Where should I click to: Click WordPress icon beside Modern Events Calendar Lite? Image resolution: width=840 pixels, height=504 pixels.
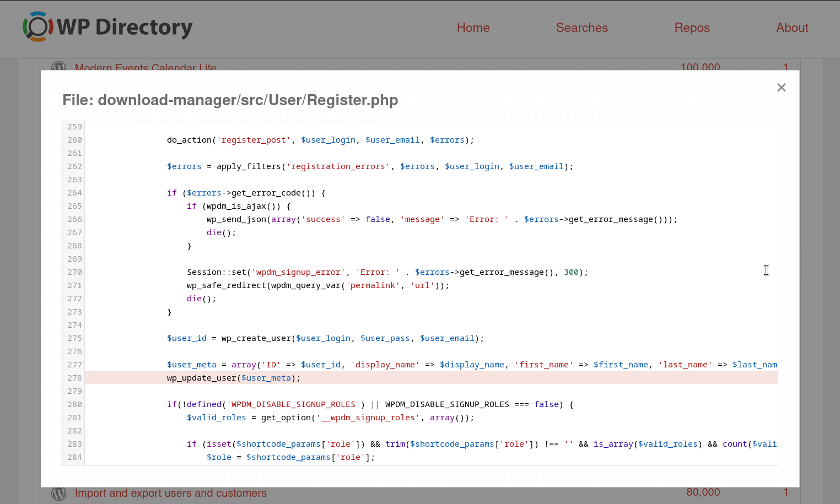pos(58,67)
